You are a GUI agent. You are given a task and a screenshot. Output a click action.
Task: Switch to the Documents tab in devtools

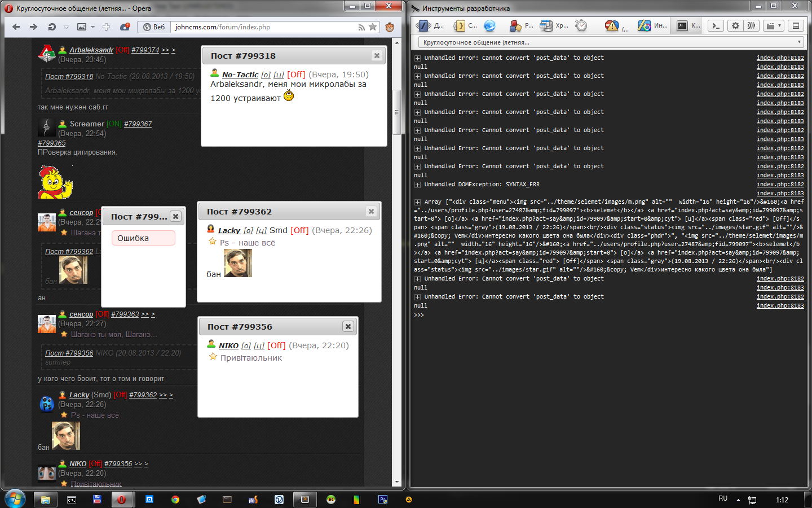(431, 25)
